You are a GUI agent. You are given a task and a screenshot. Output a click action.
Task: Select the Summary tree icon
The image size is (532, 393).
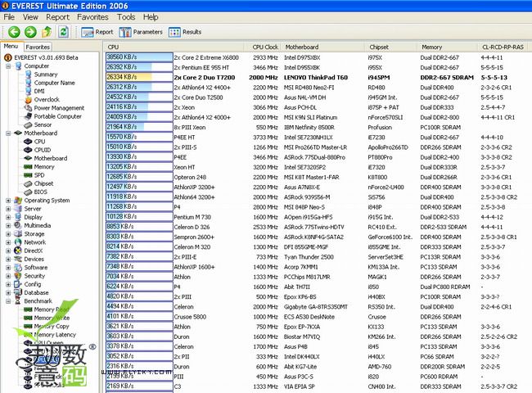[29, 75]
